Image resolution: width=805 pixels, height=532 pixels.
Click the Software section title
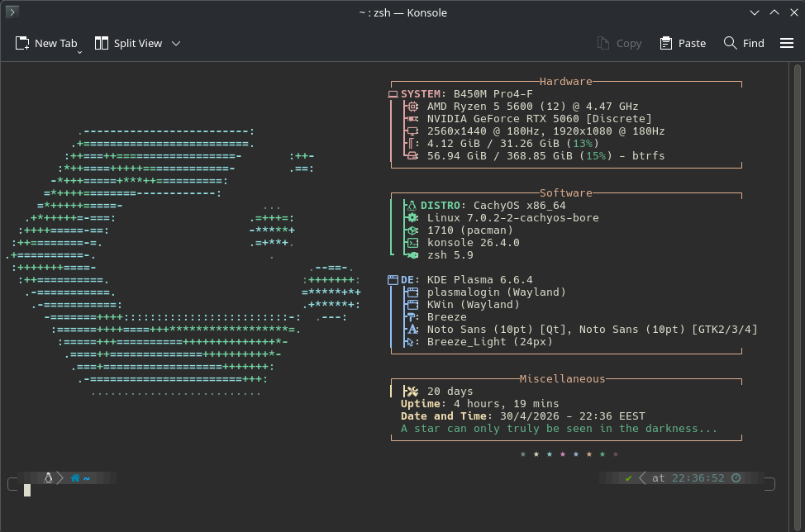pos(566,193)
